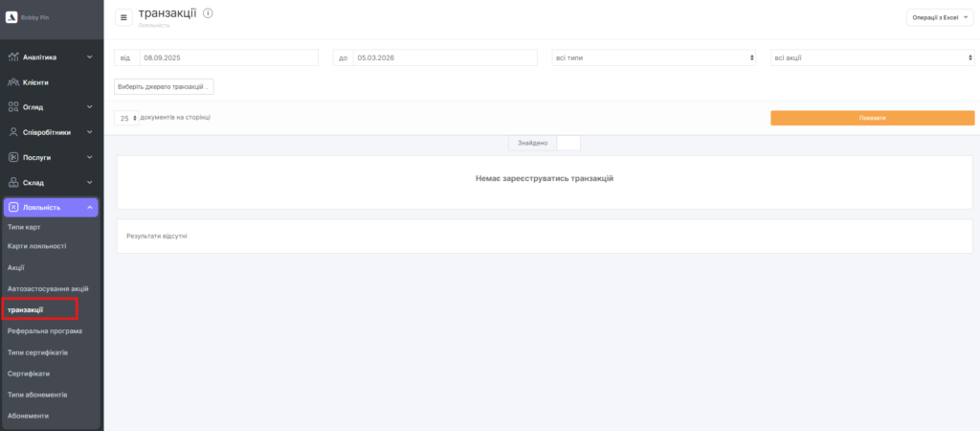The image size is (980, 431).
Task: Click the info icon beside транзакції title
Action: pos(208,12)
